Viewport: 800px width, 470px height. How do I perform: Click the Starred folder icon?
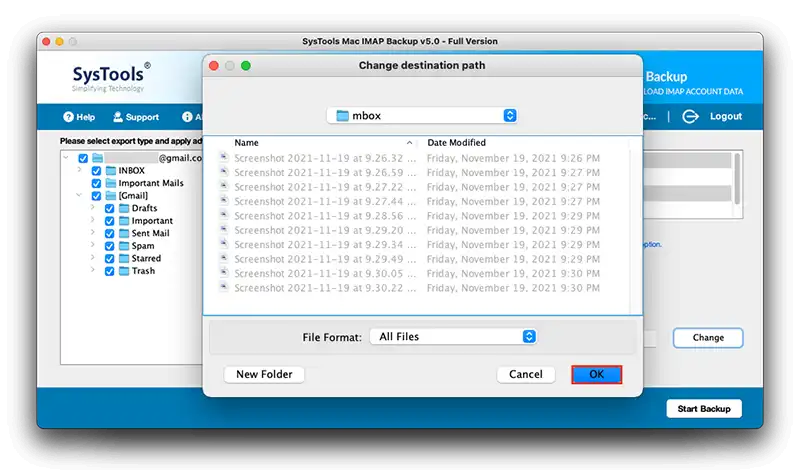(124, 258)
